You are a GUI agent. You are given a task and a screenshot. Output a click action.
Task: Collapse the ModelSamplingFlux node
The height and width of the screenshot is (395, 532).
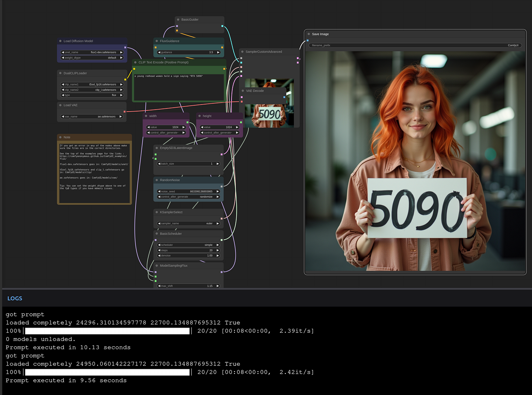[x=157, y=265]
